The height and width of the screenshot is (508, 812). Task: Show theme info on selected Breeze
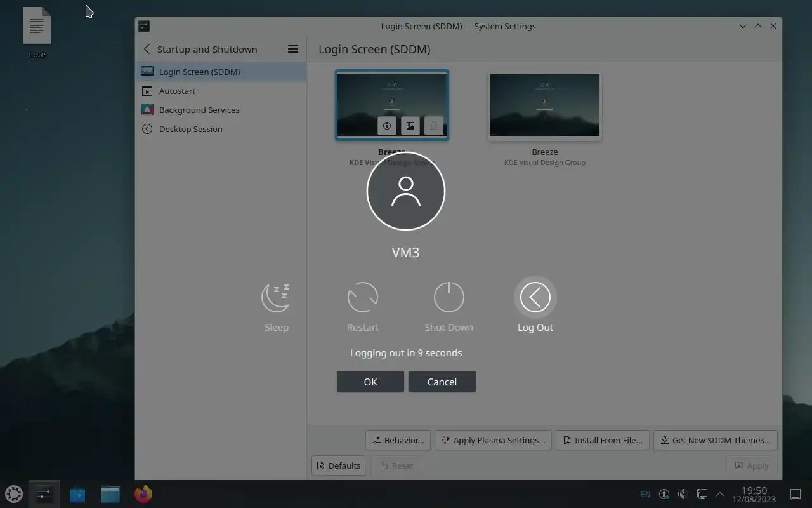387,126
